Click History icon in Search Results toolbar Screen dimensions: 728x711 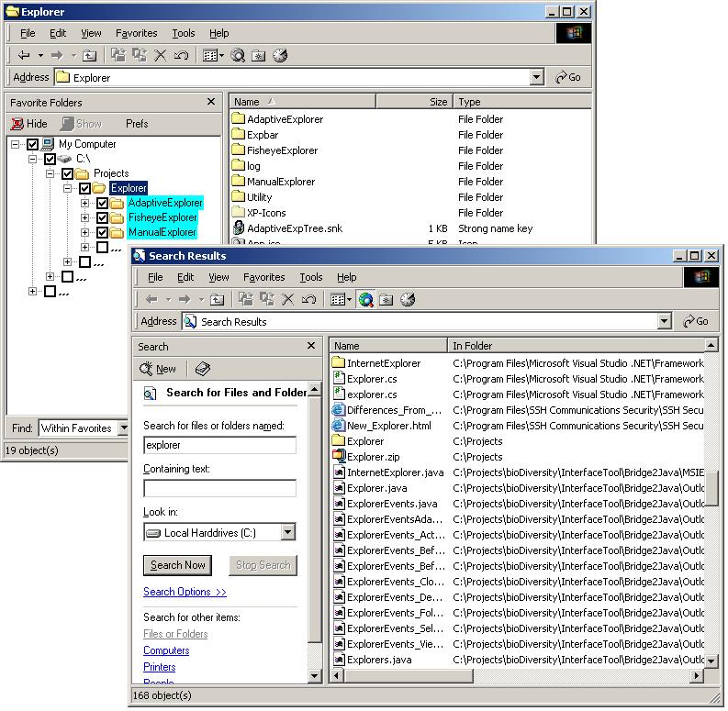point(408,299)
